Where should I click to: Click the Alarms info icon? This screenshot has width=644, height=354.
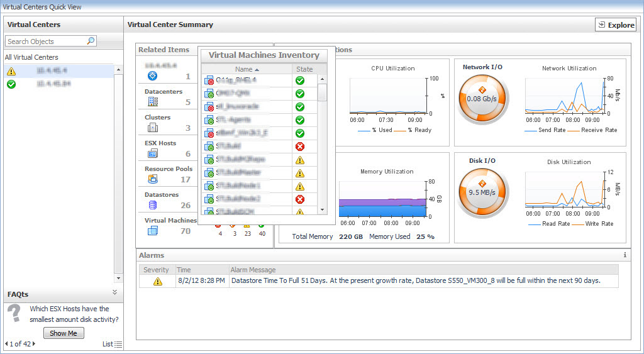pos(625,255)
